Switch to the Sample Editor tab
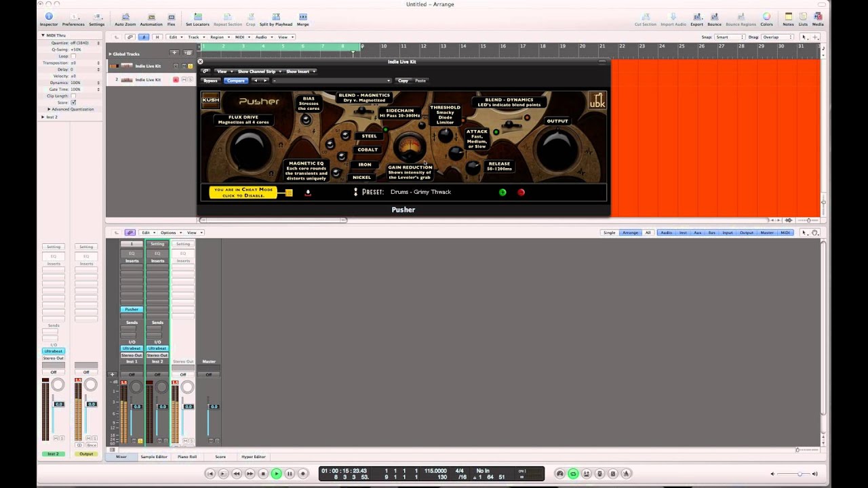 point(154,457)
